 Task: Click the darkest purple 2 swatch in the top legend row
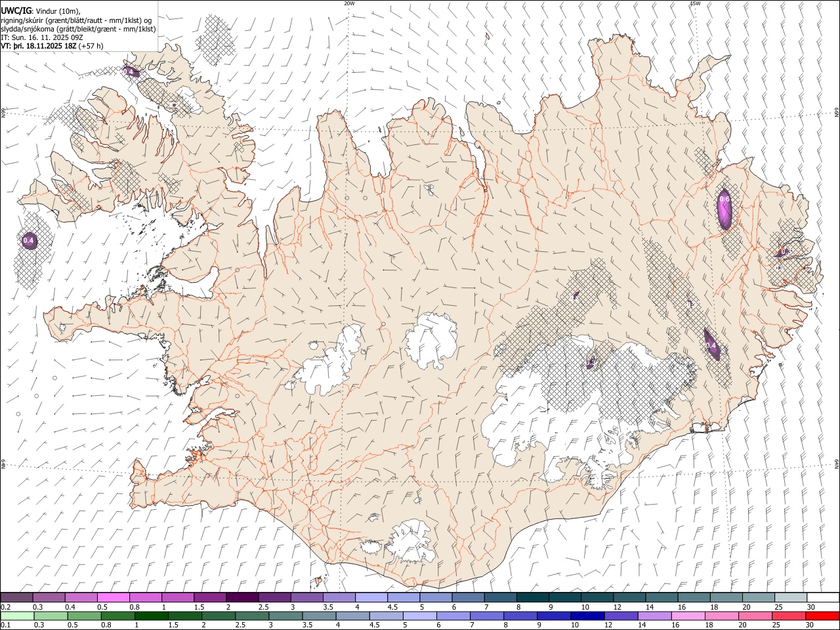(242, 598)
